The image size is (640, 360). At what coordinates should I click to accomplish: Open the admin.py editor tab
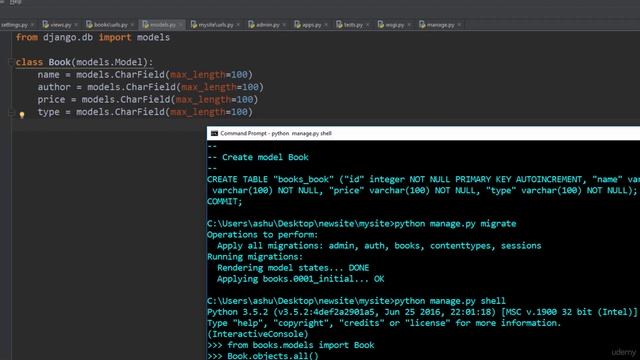pos(267,25)
